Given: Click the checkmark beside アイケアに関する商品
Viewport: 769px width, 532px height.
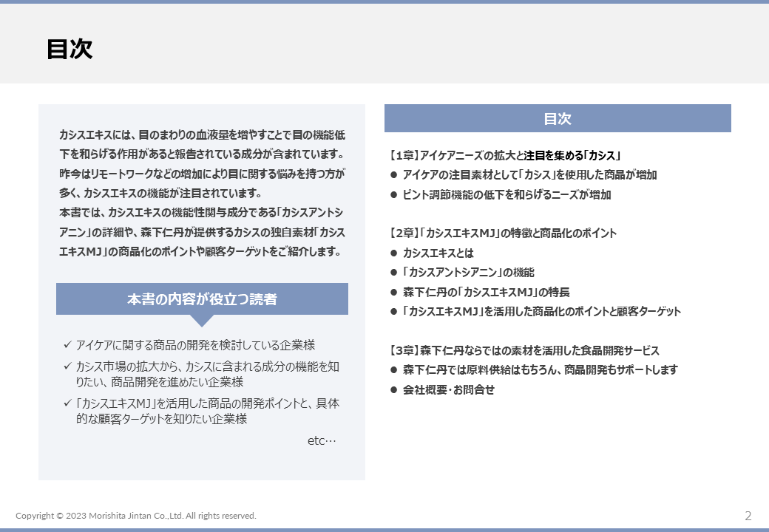Looking at the screenshot, I should click(68, 344).
